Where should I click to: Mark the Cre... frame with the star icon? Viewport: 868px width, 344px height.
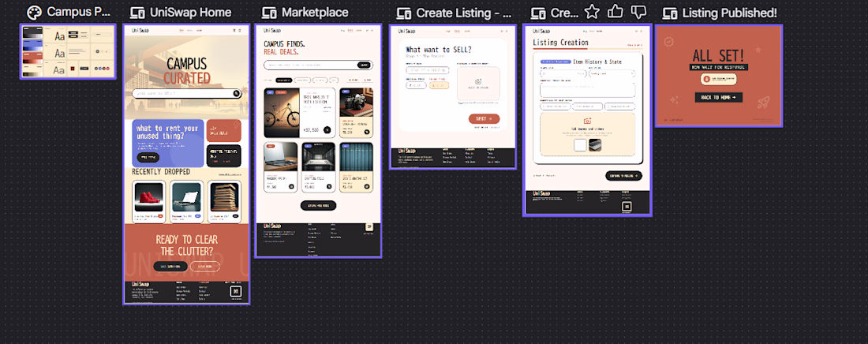(592, 12)
